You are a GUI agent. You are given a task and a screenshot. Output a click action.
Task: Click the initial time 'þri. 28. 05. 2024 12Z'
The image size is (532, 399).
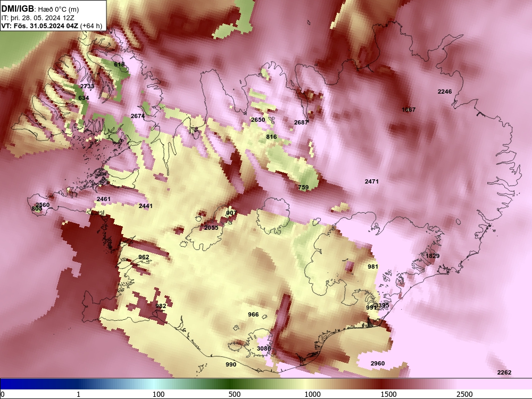(43, 18)
